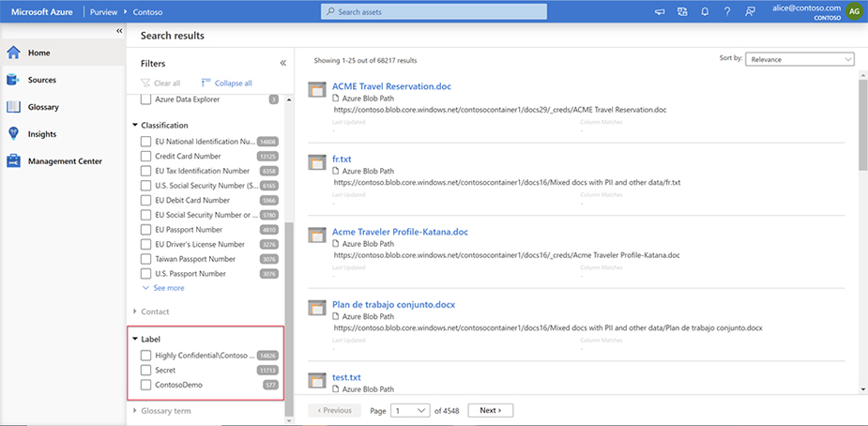Image resolution: width=868 pixels, height=426 pixels.
Task: Open the feedback icon in header
Action: [x=750, y=11]
